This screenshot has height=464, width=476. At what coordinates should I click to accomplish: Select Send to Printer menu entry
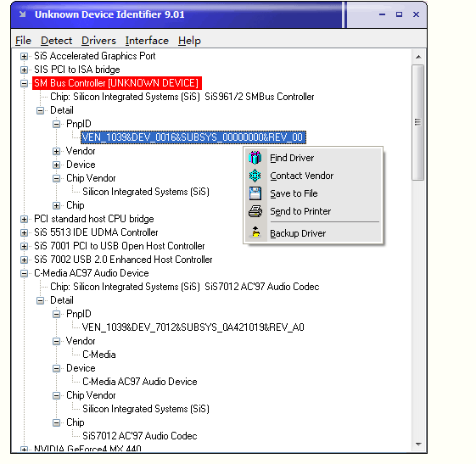[x=313, y=211]
